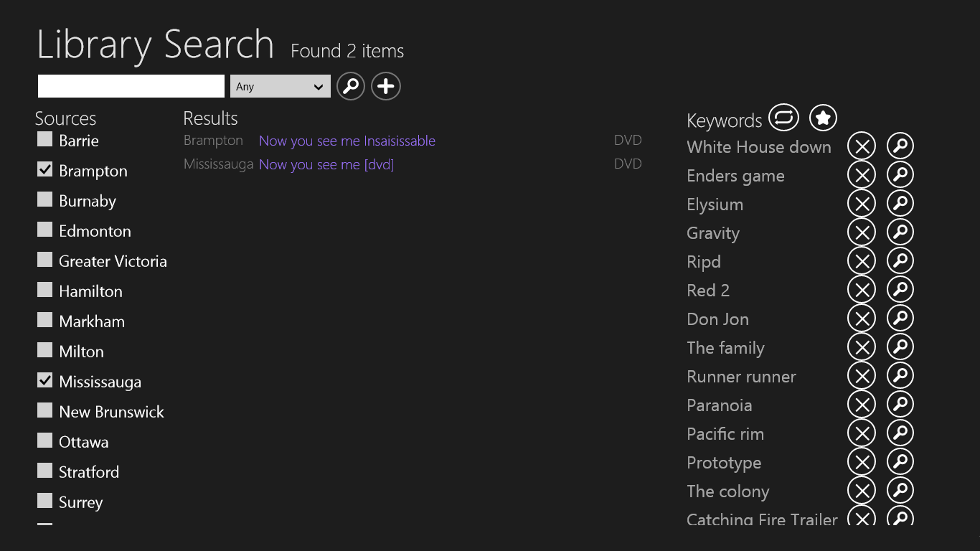Click the star favorites icon beside Keywords
Screen dimensions: 980x551
pos(823,118)
